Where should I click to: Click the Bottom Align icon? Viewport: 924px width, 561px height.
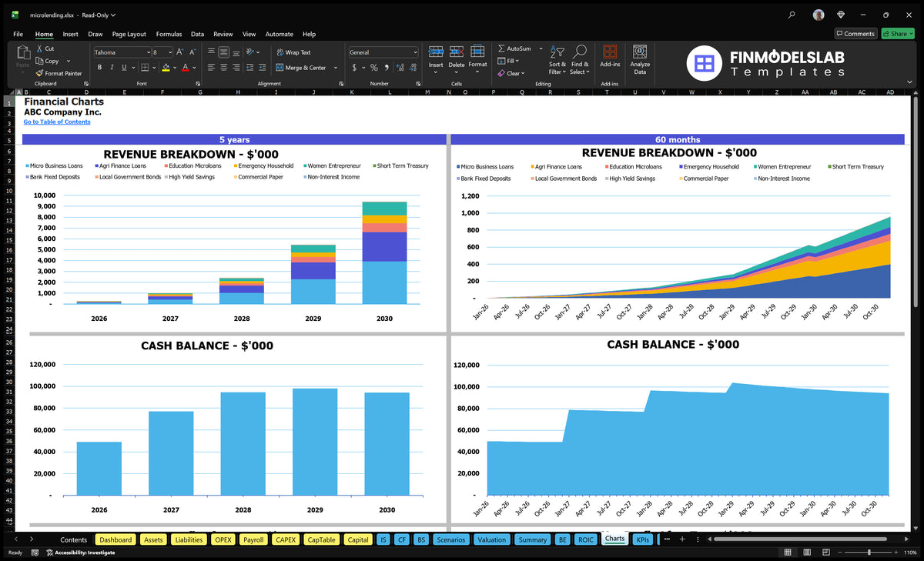[x=236, y=52]
